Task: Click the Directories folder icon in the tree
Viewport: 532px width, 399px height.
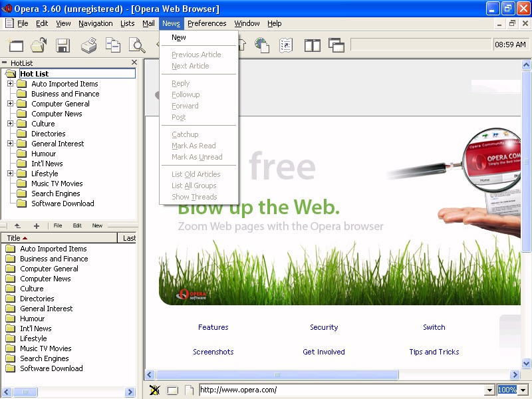Action: click(22, 134)
